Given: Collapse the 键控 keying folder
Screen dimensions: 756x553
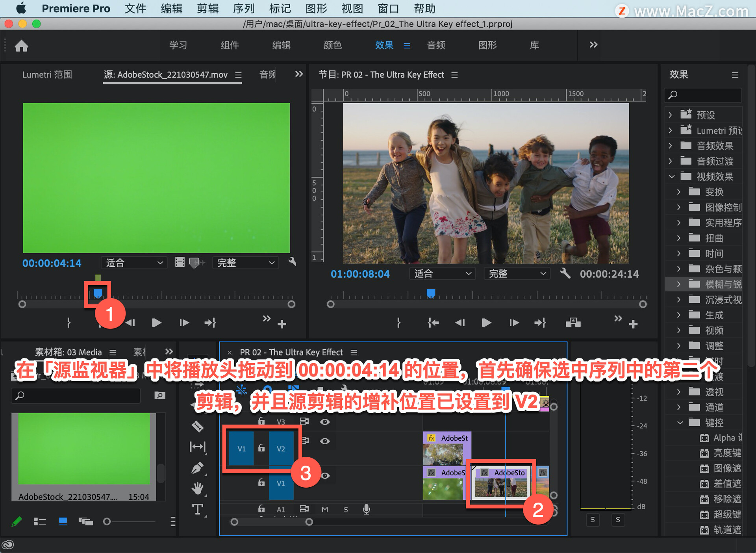Looking at the screenshot, I should [680, 423].
